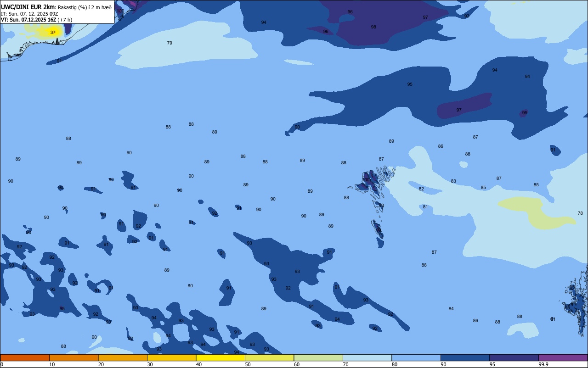The image size is (588, 368).
Task: Select legend tick label 70
Action: coord(346,364)
